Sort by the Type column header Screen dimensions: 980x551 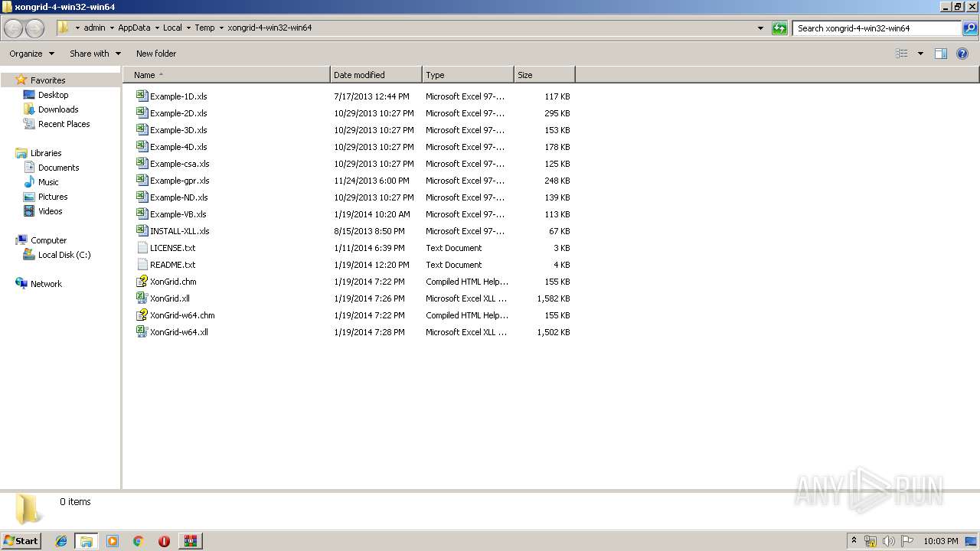468,75
